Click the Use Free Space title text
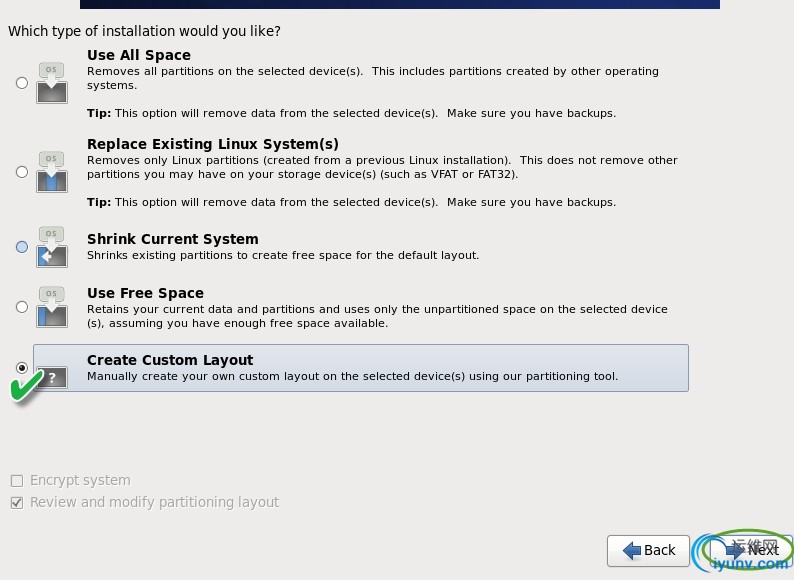 [x=145, y=293]
